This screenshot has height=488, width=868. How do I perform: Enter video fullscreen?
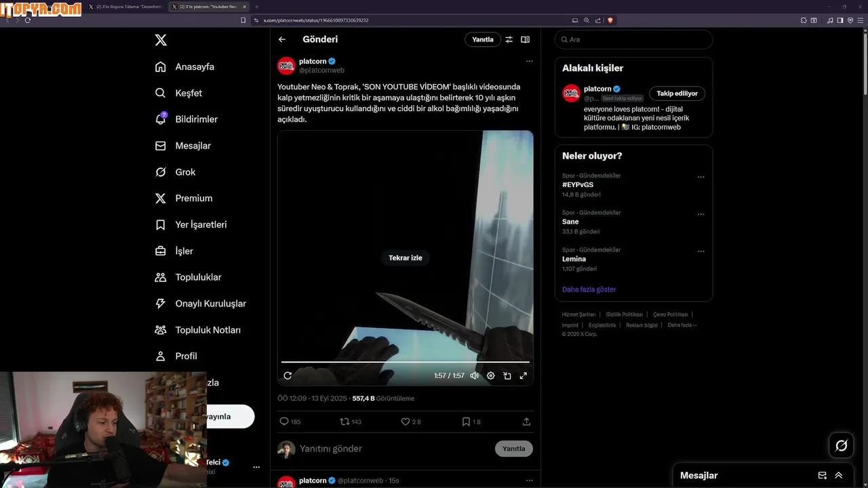coord(523,375)
